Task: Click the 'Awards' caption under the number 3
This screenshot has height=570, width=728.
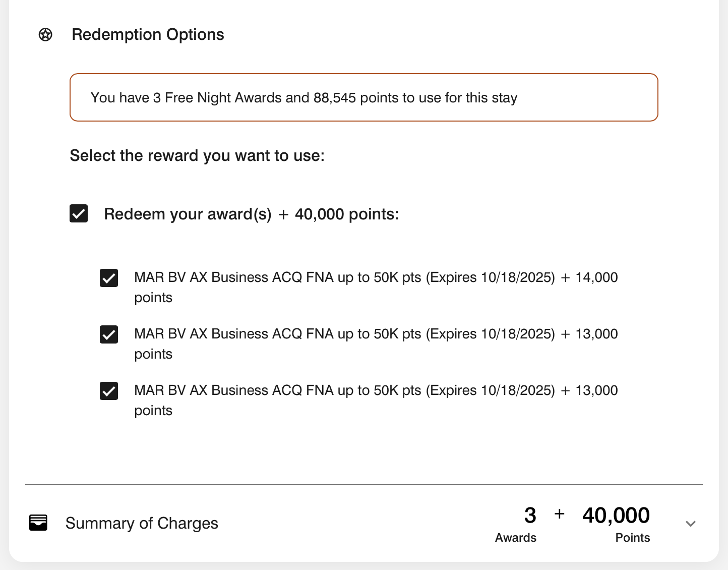Action: tap(516, 538)
